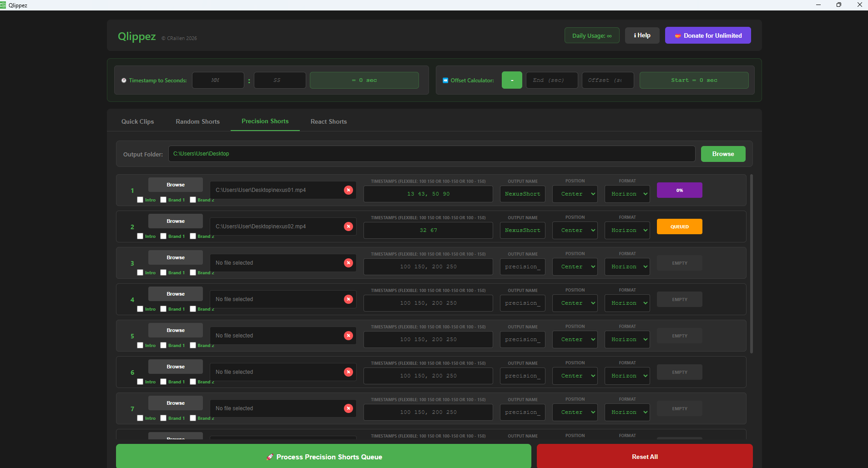Image resolution: width=868 pixels, height=468 pixels.
Task: Click the MM minutes input field
Action: (218, 80)
